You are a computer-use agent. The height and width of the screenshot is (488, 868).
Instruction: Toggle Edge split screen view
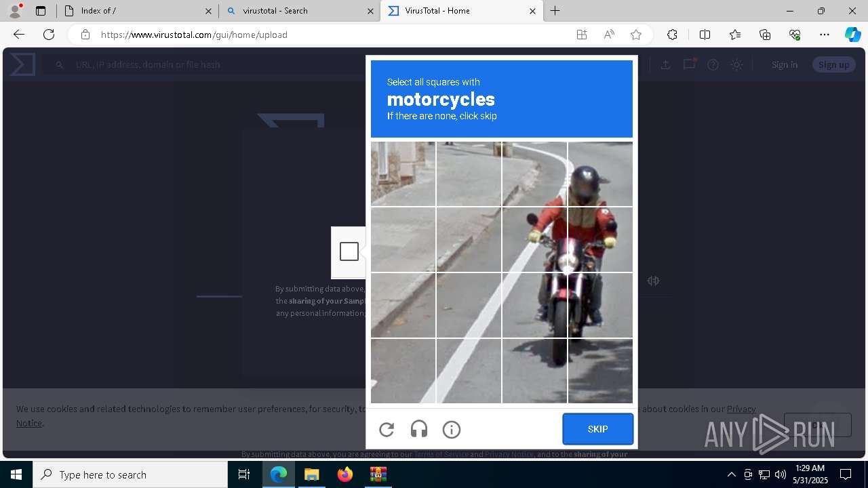tap(705, 35)
